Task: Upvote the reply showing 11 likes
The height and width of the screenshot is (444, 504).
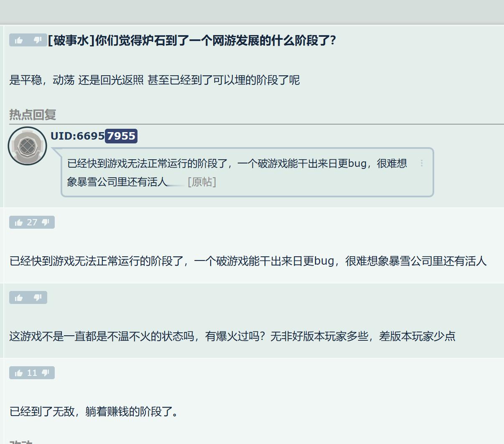Action: tap(19, 373)
